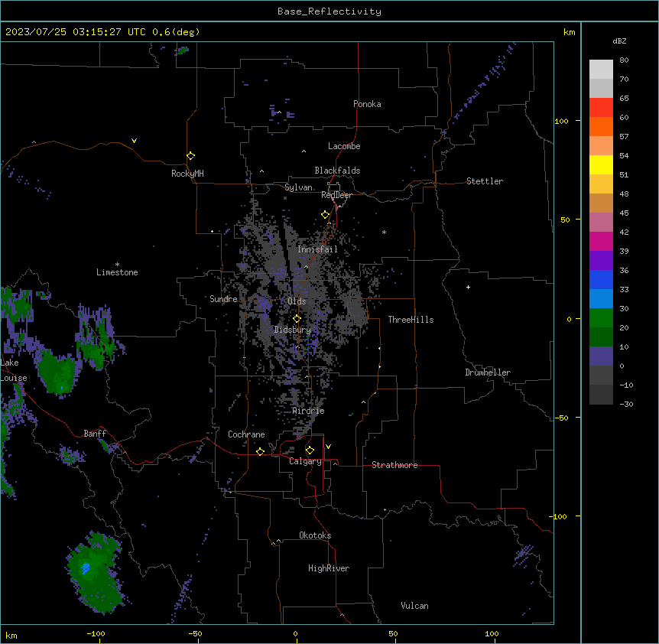Click the Didsbury label
This screenshot has width=659, height=644.
(293, 330)
